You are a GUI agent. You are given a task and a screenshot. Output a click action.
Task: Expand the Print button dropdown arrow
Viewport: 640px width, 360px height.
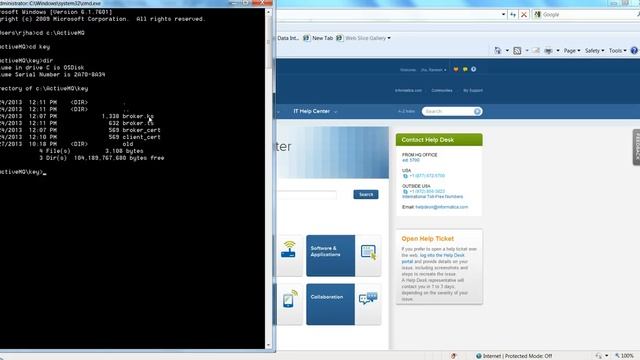click(558, 51)
